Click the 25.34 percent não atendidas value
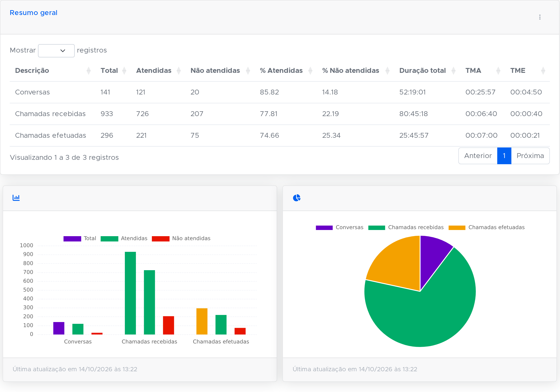The image size is (560, 392). point(331,136)
